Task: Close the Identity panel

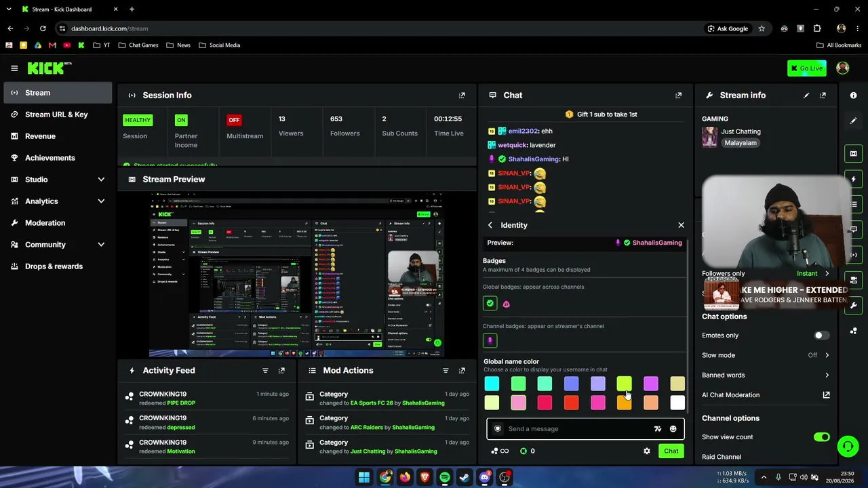Action: click(681, 225)
